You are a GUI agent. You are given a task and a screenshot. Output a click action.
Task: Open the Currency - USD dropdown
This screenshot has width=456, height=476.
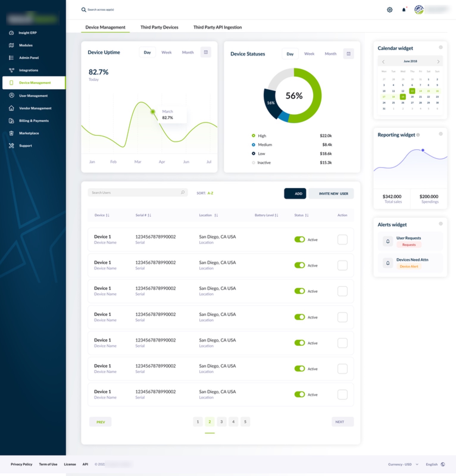point(403,464)
